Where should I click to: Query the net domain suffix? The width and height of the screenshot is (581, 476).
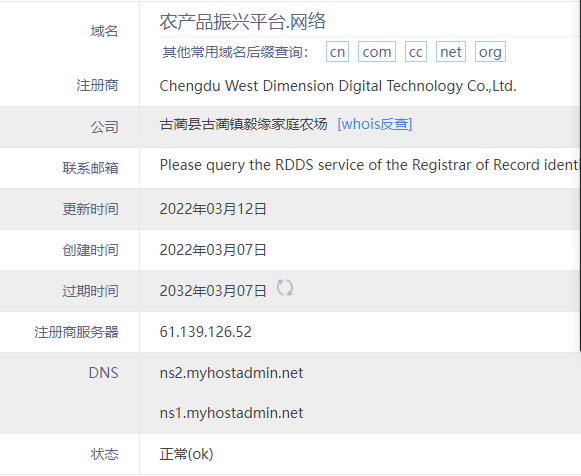(x=451, y=51)
